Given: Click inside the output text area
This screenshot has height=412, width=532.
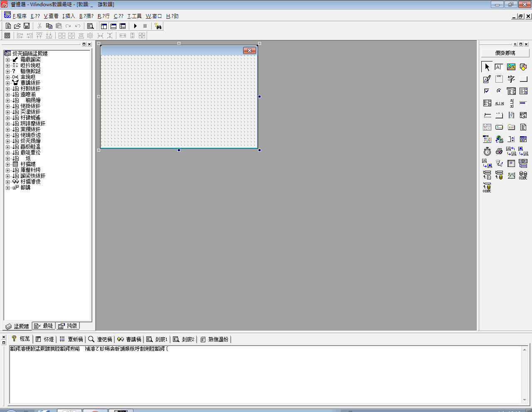Looking at the screenshot, I should tap(265, 375).
